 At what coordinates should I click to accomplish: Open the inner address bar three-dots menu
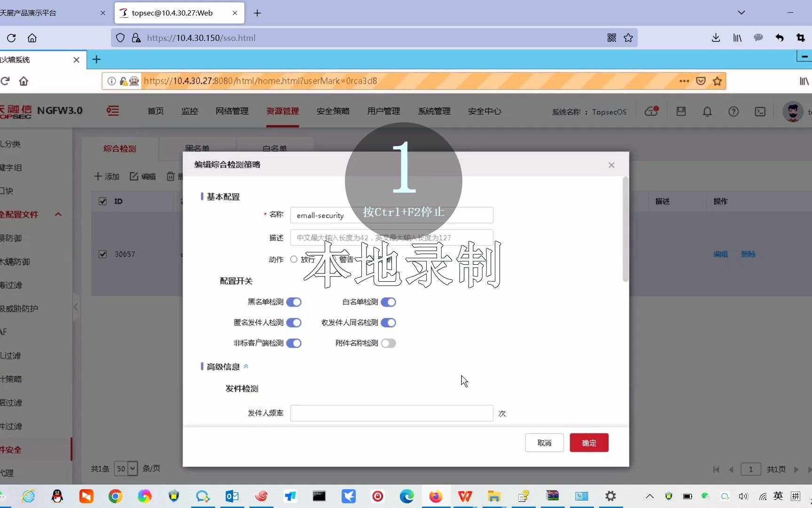click(684, 81)
